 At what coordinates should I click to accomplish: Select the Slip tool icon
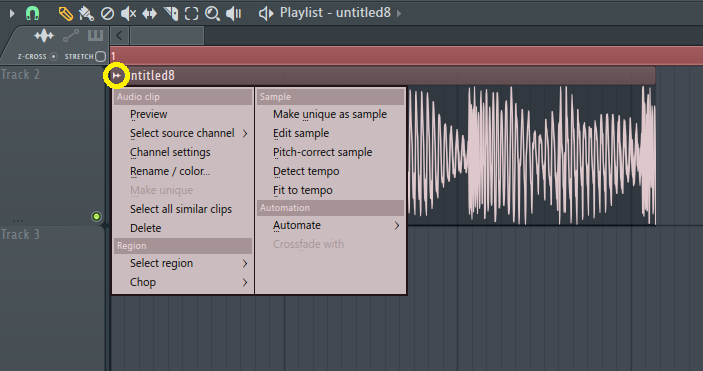tap(149, 13)
